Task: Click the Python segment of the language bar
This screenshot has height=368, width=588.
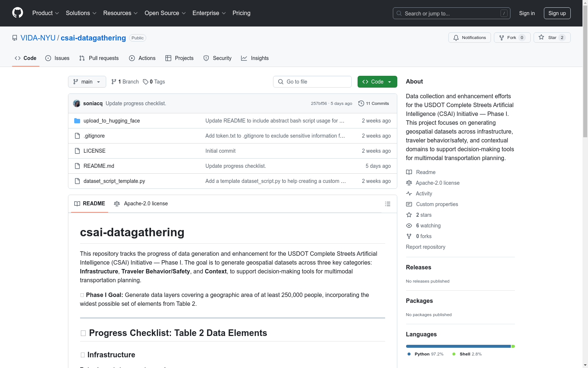Action: [459, 346]
